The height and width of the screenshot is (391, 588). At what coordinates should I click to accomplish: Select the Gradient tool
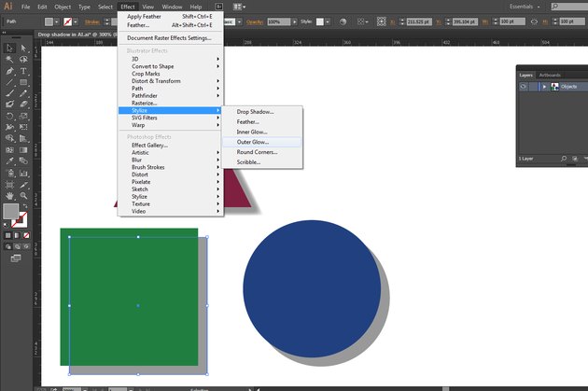tap(23, 150)
